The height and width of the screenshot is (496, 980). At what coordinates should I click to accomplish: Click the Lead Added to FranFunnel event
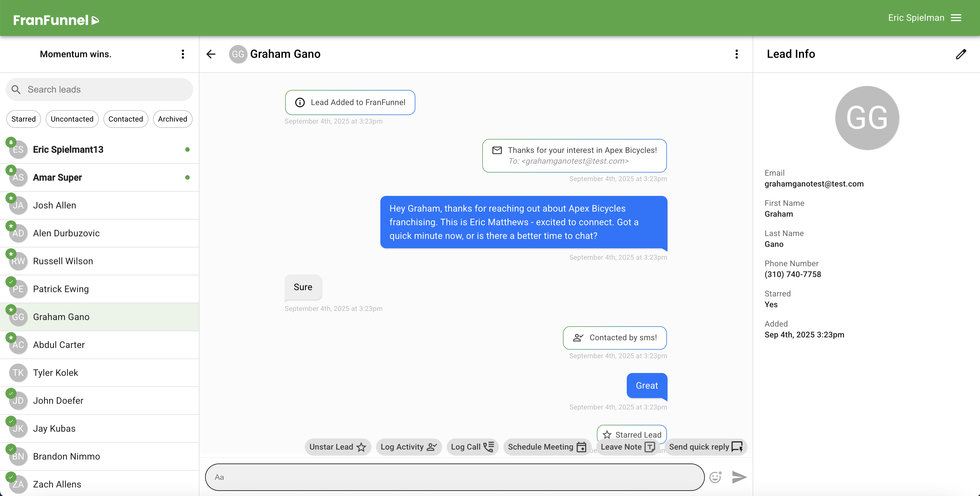click(350, 102)
